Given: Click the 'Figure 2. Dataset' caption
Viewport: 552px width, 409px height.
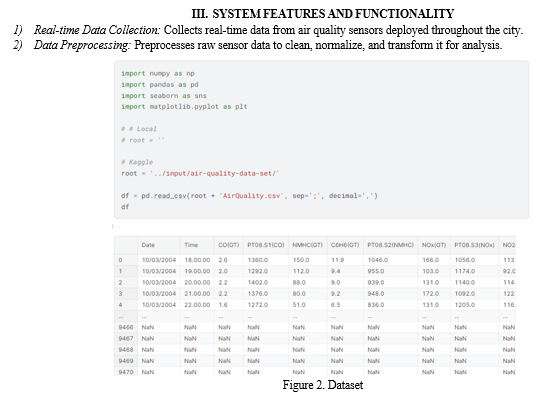Looking at the screenshot, I should pos(323,385).
